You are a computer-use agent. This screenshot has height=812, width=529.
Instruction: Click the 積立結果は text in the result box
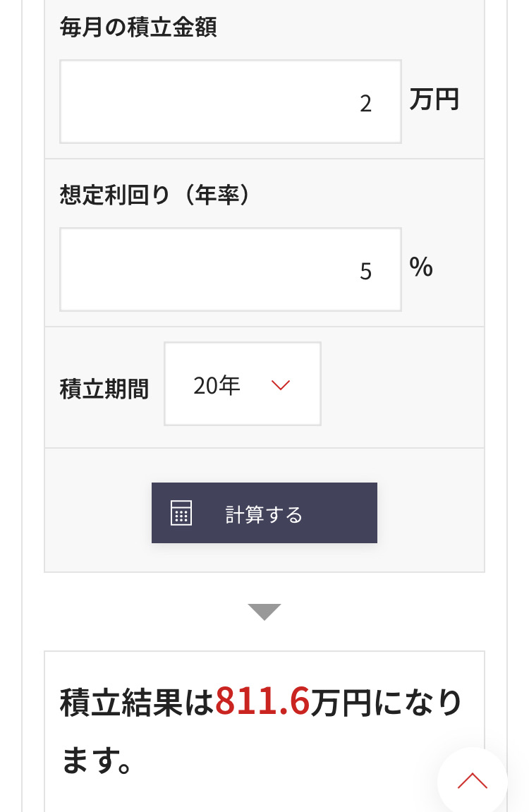pos(137,703)
